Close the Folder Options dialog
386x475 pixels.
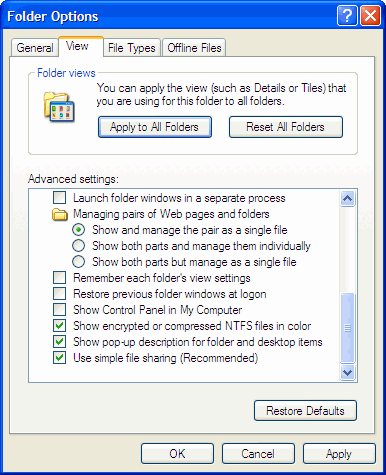(x=370, y=15)
